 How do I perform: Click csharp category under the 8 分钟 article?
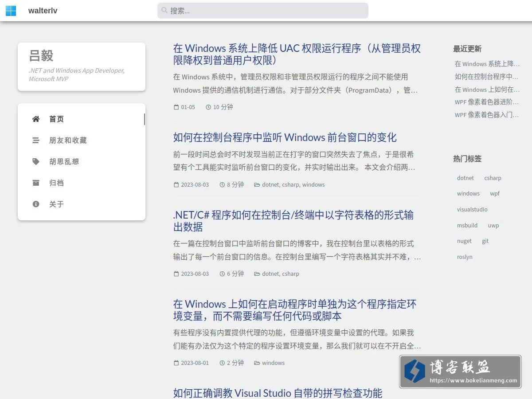coord(290,184)
